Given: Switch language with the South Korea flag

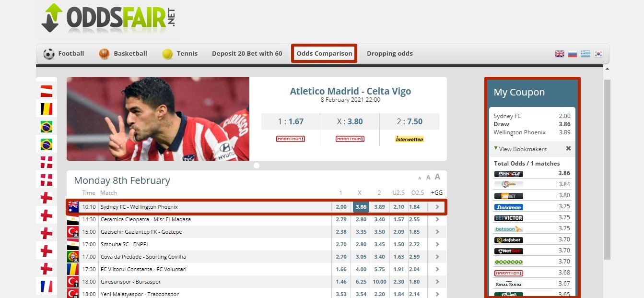Looking at the screenshot, I should point(598,54).
